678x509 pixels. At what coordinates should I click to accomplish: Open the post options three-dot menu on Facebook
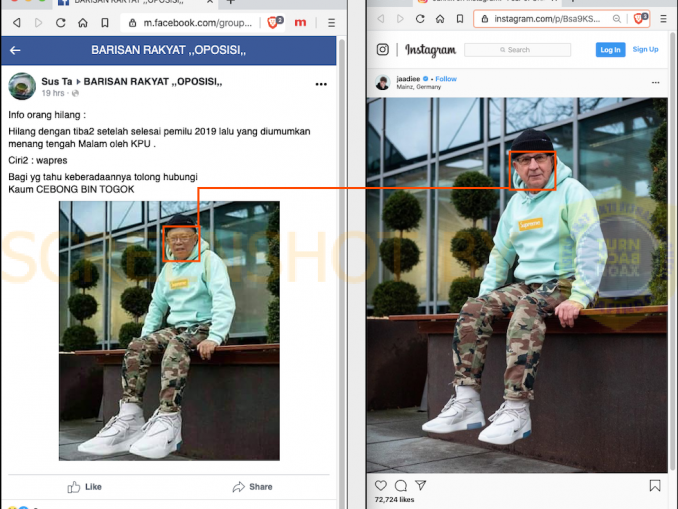[321, 84]
